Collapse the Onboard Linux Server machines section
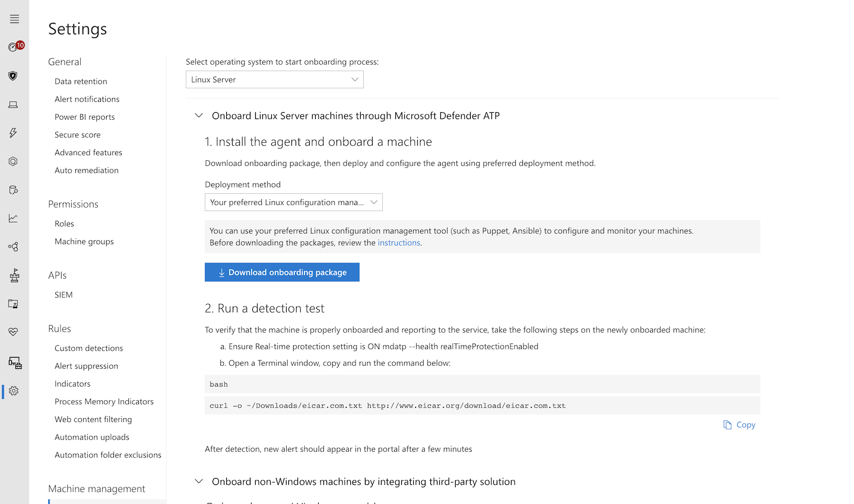The height and width of the screenshot is (504, 854). pos(199,116)
